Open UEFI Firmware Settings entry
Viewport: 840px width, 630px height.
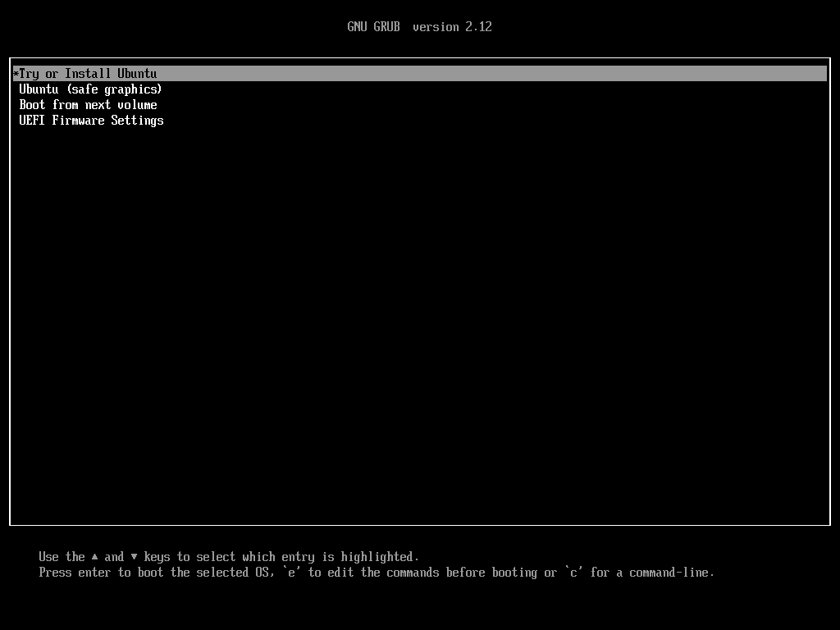[x=91, y=121]
